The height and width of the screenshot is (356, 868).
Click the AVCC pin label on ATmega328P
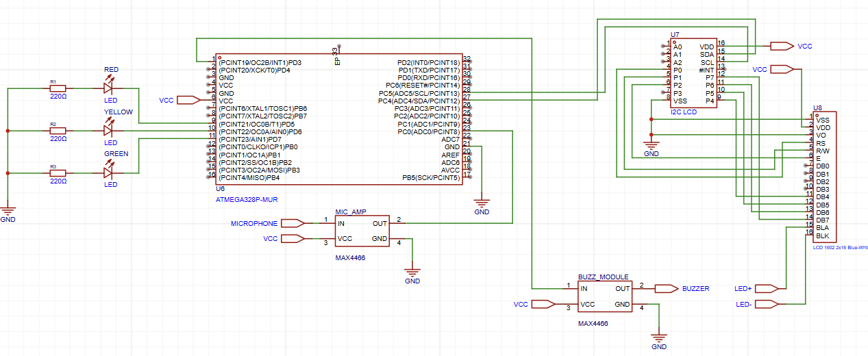coord(451,170)
